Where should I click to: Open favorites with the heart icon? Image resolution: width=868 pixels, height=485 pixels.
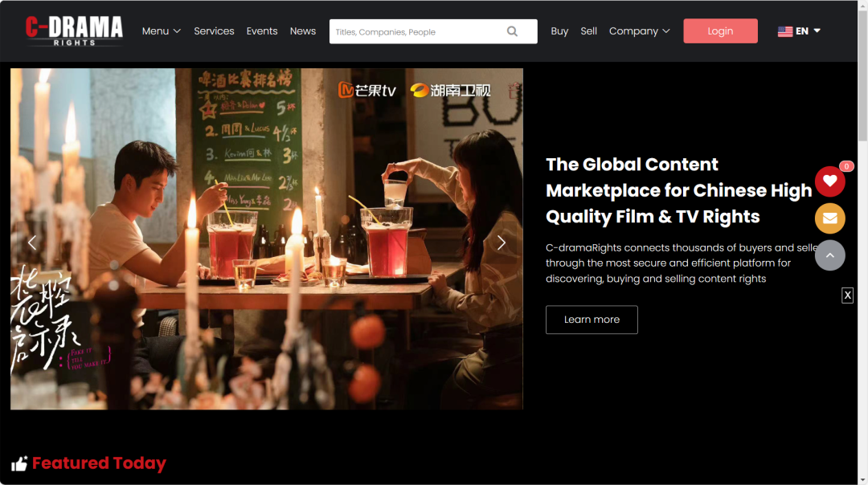click(829, 181)
